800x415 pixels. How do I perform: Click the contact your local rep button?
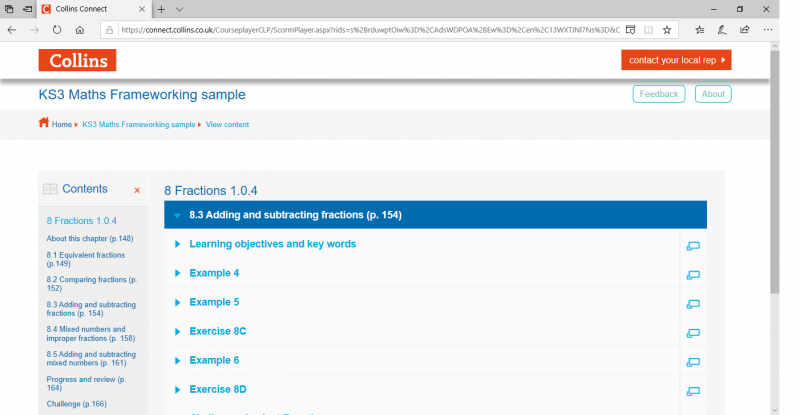point(676,60)
